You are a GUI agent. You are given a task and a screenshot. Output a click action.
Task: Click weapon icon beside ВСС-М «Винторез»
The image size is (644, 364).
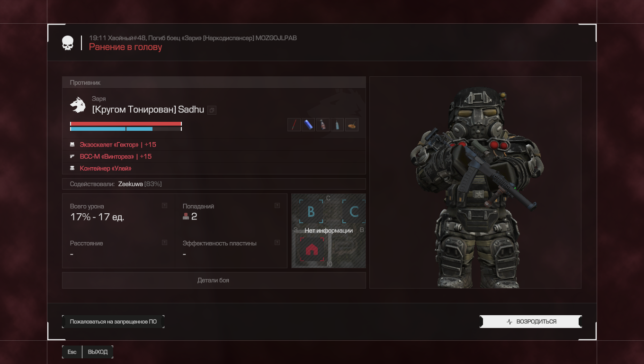pos(72,156)
